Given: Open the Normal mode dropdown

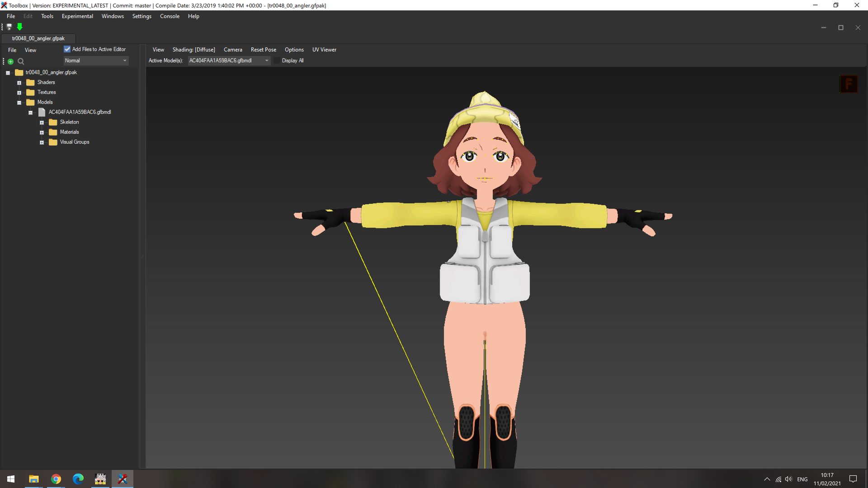Looking at the screenshot, I should tap(96, 61).
